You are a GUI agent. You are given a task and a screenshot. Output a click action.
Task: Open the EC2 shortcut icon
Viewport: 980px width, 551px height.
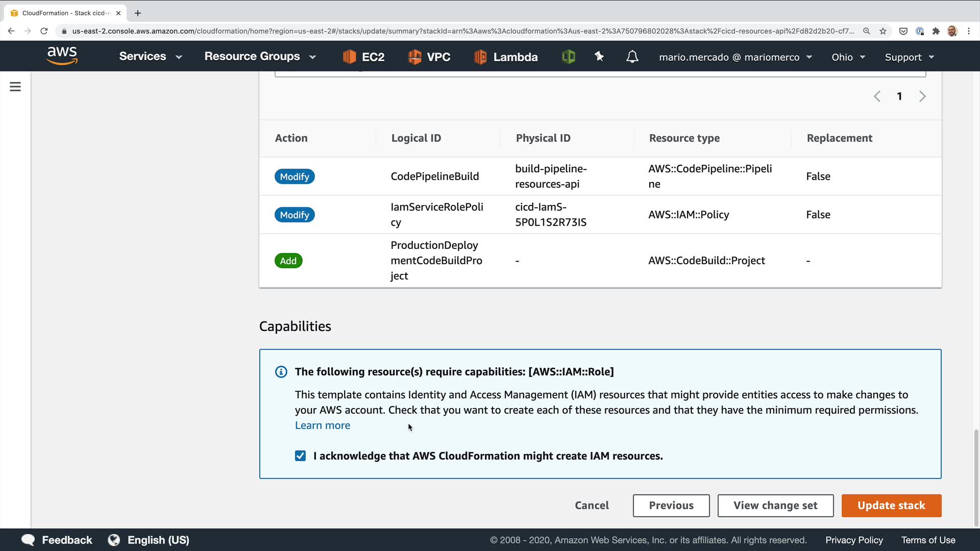[x=364, y=57]
